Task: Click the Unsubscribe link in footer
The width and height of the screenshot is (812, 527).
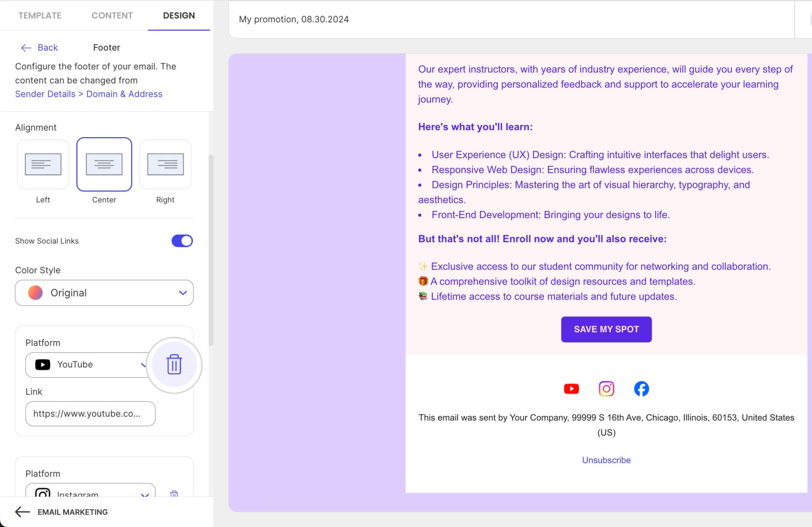Action: [606, 460]
